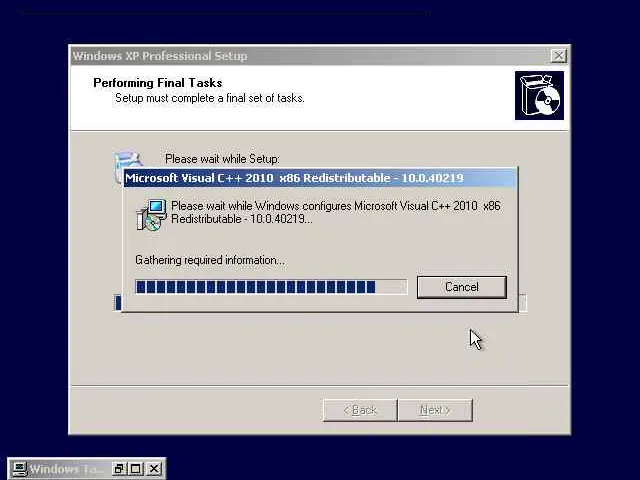Click the installer computer-and-disc icon
Image resolution: width=640 pixels, height=480 pixels.
coord(151,214)
